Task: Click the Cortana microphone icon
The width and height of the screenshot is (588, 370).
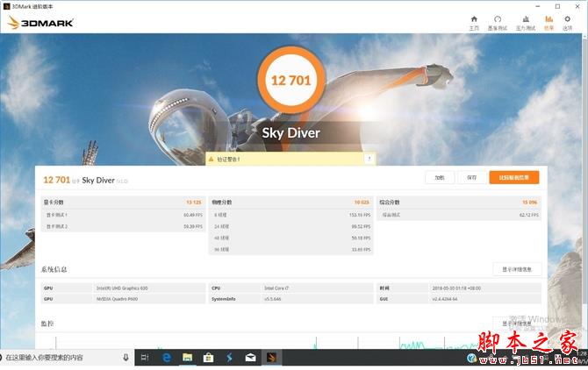Action: click(x=126, y=358)
